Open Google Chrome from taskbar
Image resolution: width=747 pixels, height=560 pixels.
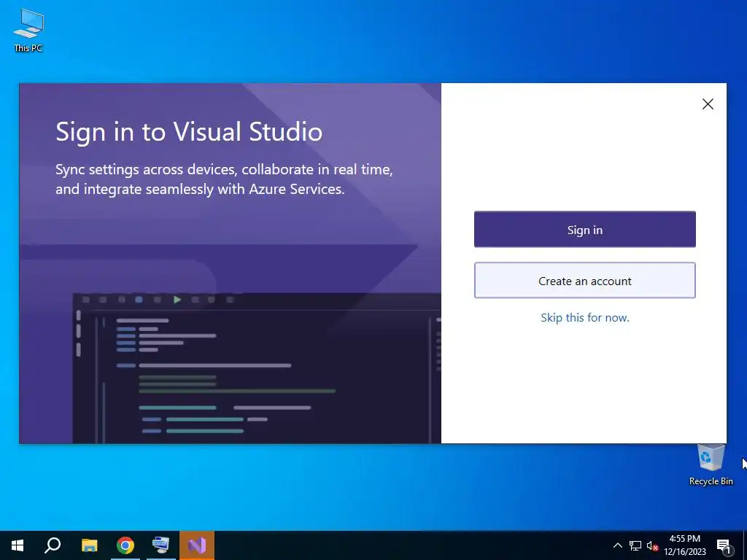pos(125,545)
